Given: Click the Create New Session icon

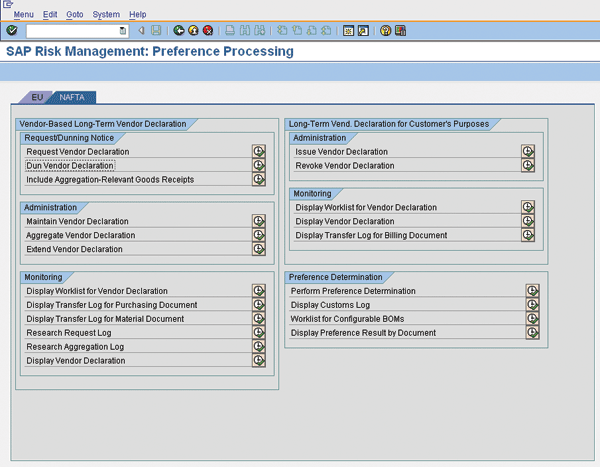Looking at the screenshot, I should [348, 30].
